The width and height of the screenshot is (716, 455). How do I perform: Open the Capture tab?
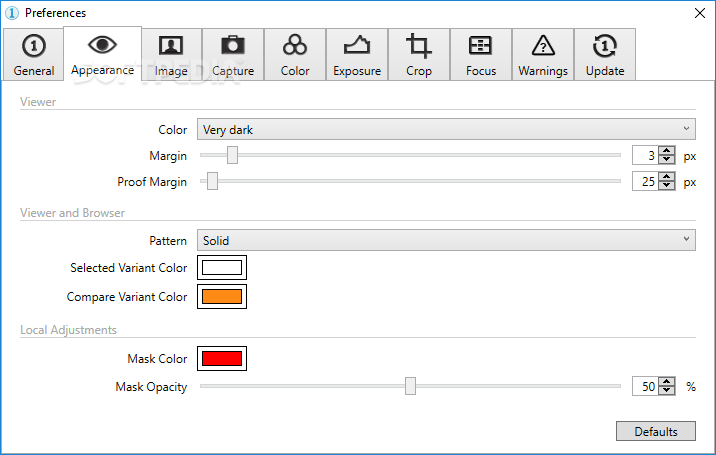233,55
